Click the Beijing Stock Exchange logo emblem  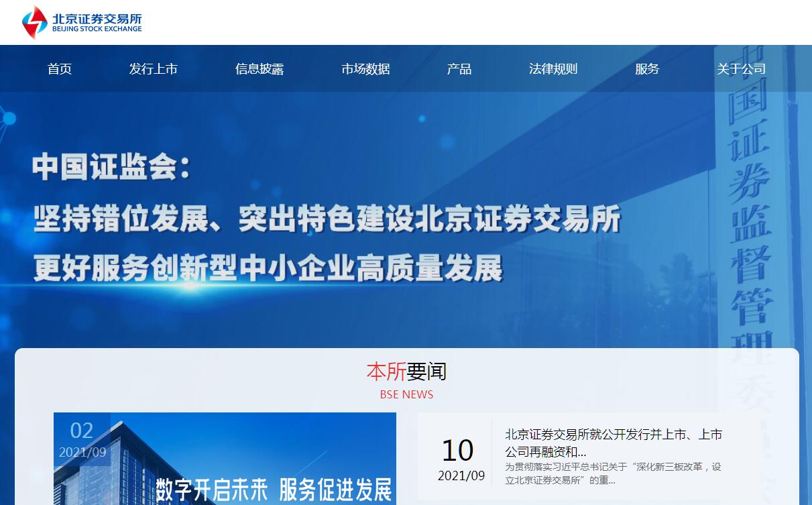point(34,22)
